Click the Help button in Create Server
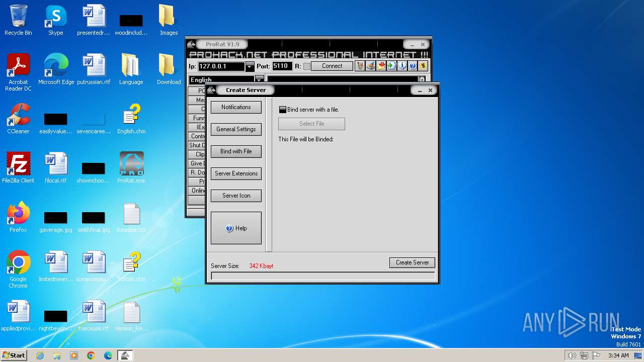This screenshot has width=644, height=362. click(x=236, y=228)
